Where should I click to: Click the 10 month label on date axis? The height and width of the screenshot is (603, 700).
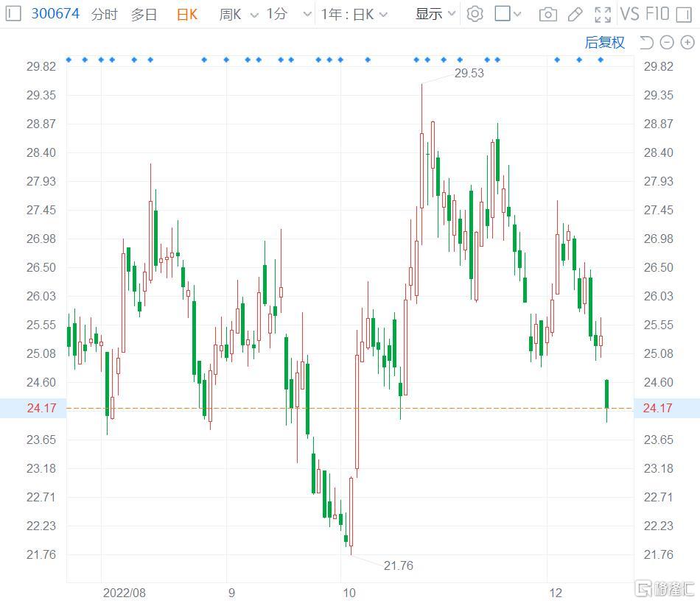(349, 593)
